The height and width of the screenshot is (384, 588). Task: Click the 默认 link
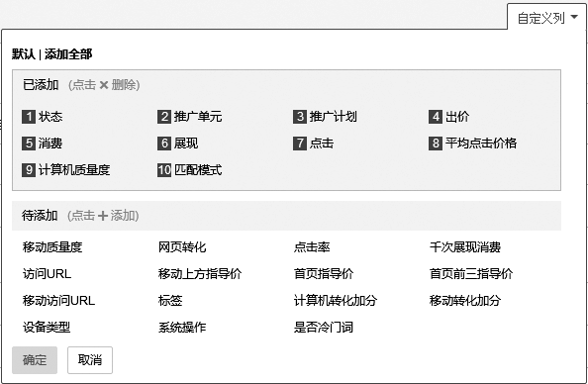coord(23,54)
